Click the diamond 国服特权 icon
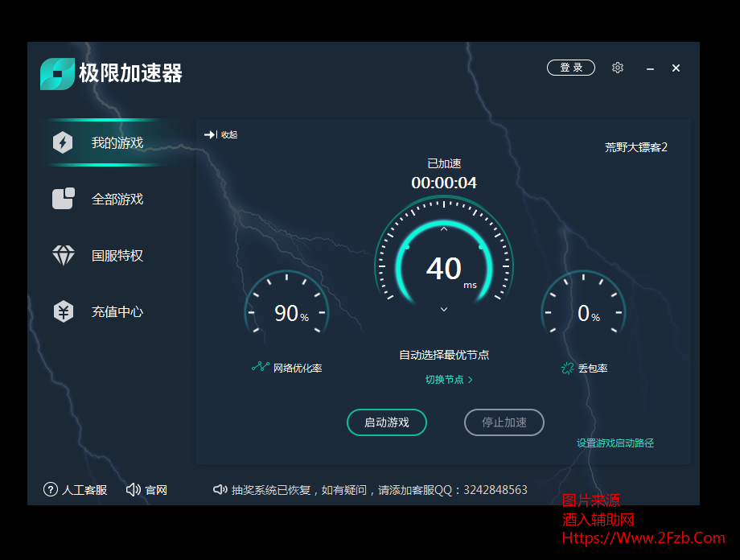The image size is (740, 560). click(x=63, y=256)
